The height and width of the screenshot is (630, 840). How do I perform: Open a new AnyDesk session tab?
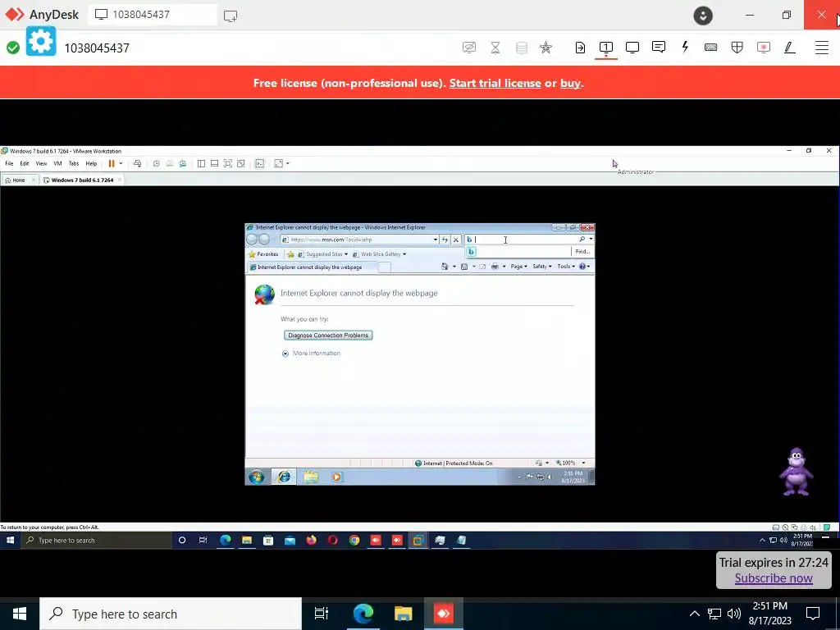click(x=231, y=16)
